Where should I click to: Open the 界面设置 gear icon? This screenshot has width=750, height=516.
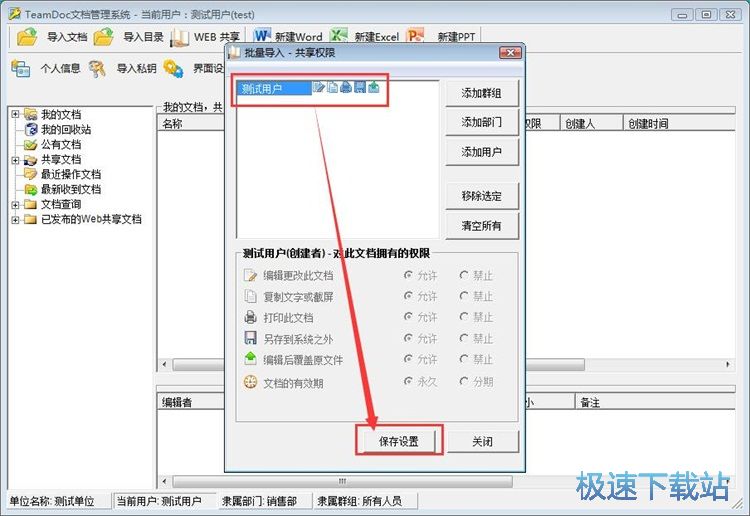(173, 68)
